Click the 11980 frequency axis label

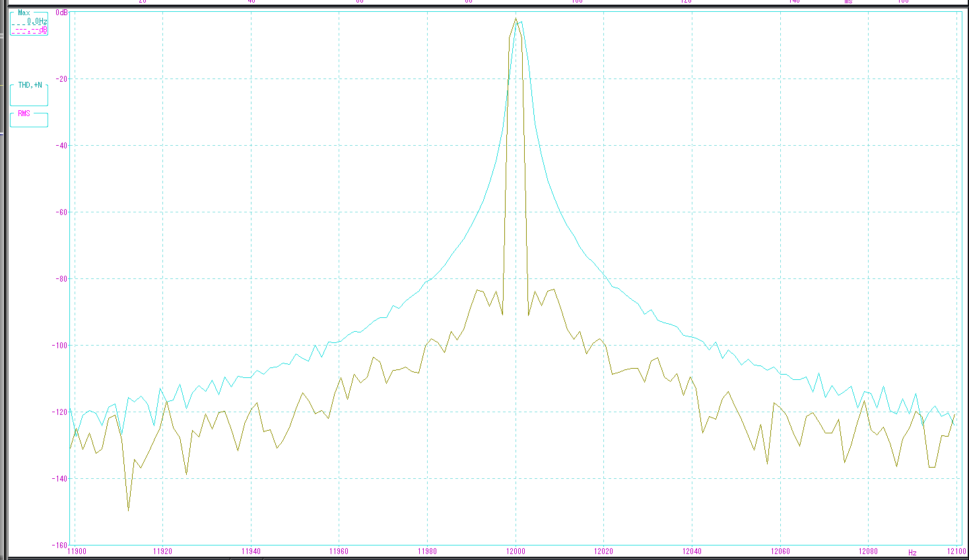(427, 551)
